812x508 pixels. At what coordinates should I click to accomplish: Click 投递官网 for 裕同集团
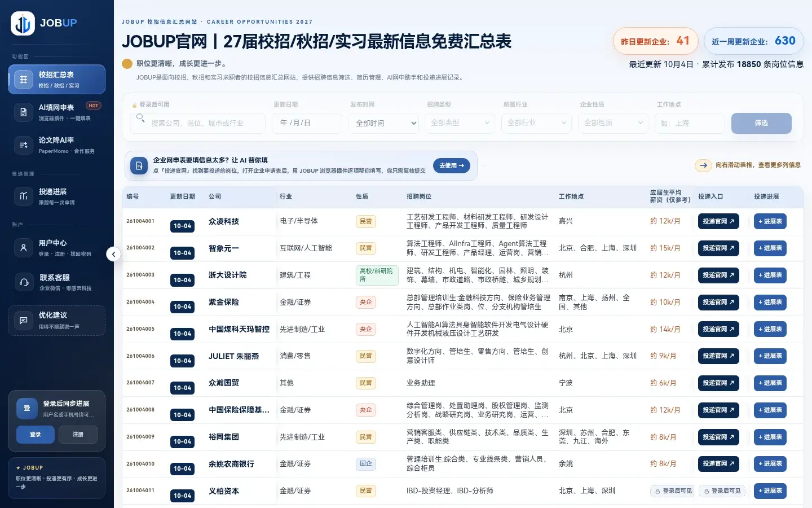(718, 437)
